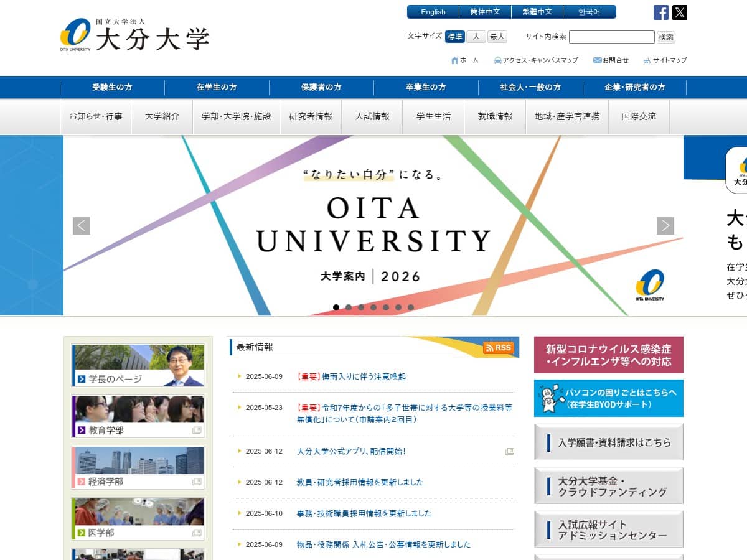Screen dimensions: 747x560
Task: Switch language to English
Action: point(433,12)
